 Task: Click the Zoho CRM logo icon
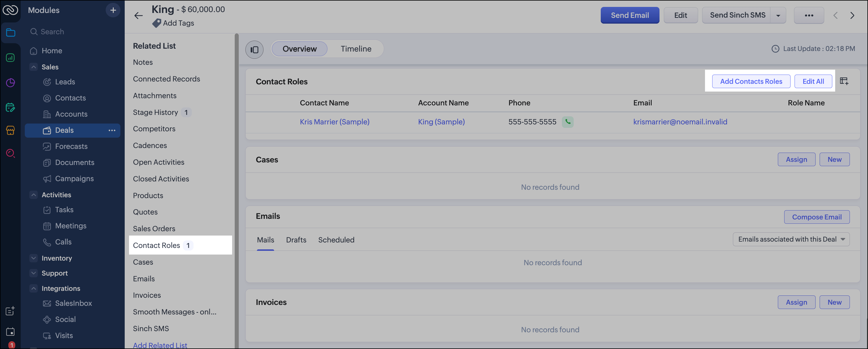[10, 10]
